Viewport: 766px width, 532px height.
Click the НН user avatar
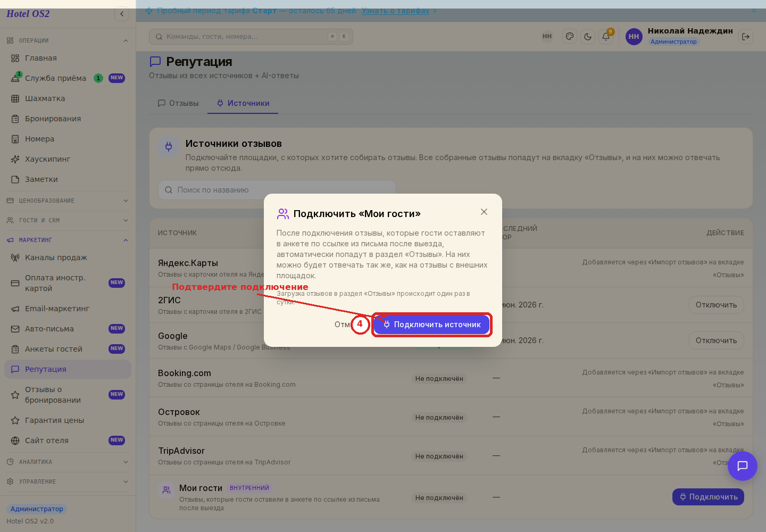tap(634, 37)
